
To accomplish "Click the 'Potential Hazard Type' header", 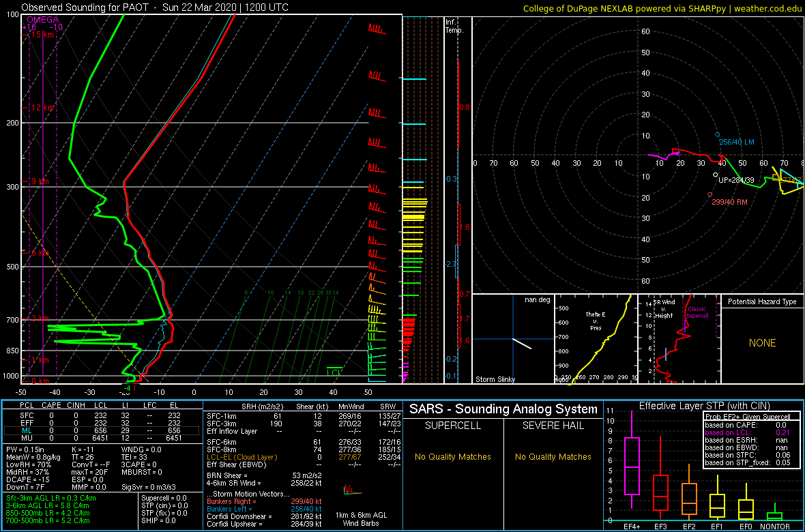I will 763,302.
